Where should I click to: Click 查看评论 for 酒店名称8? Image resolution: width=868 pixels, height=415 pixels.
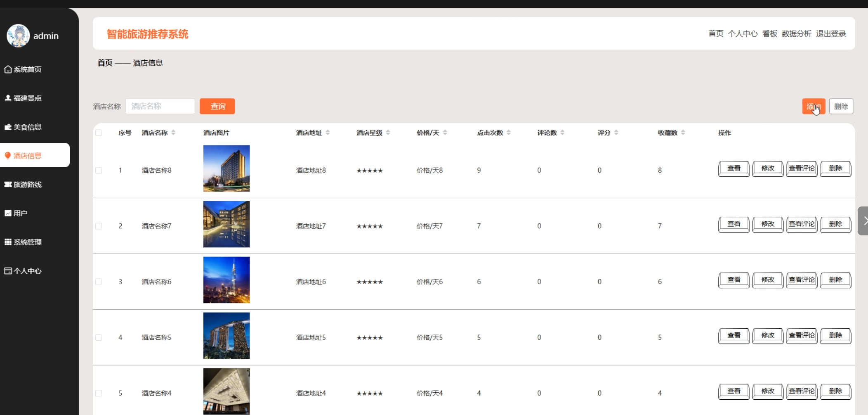802,168
